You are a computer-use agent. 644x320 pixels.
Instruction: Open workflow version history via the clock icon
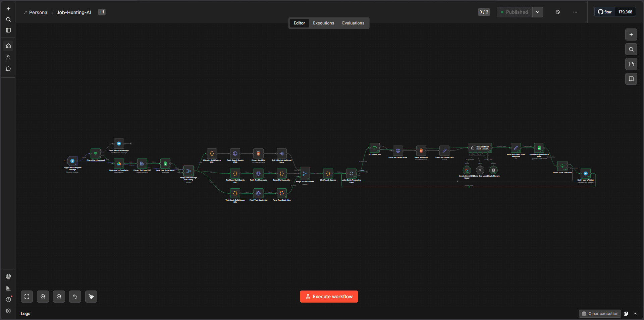[x=558, y=12]
